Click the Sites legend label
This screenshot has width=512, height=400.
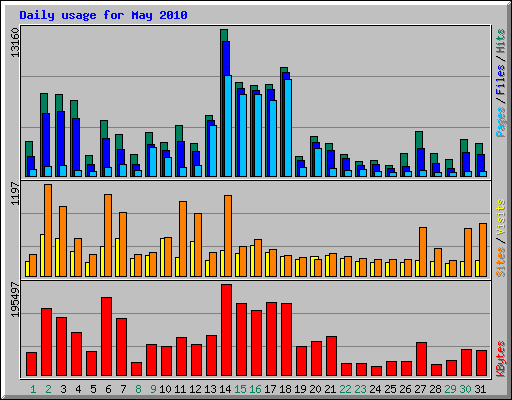[x=501, y=262]
